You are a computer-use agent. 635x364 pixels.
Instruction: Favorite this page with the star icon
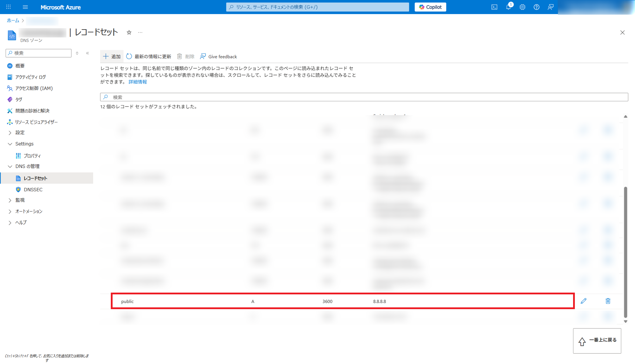click(129, 32)
